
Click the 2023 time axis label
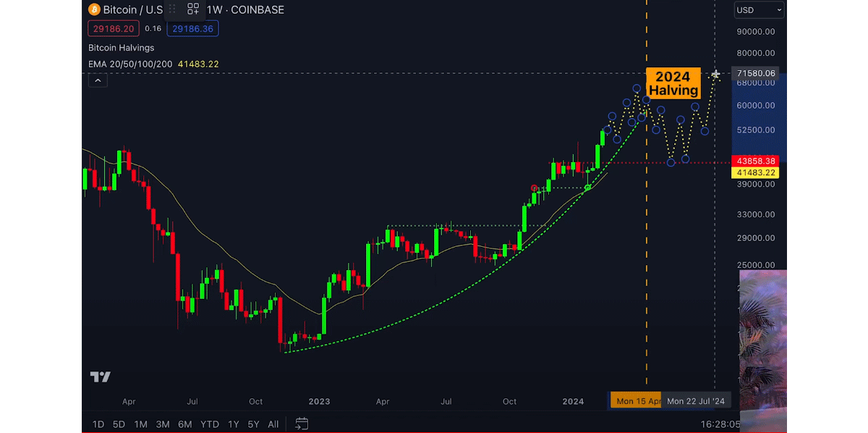[319, 401]
